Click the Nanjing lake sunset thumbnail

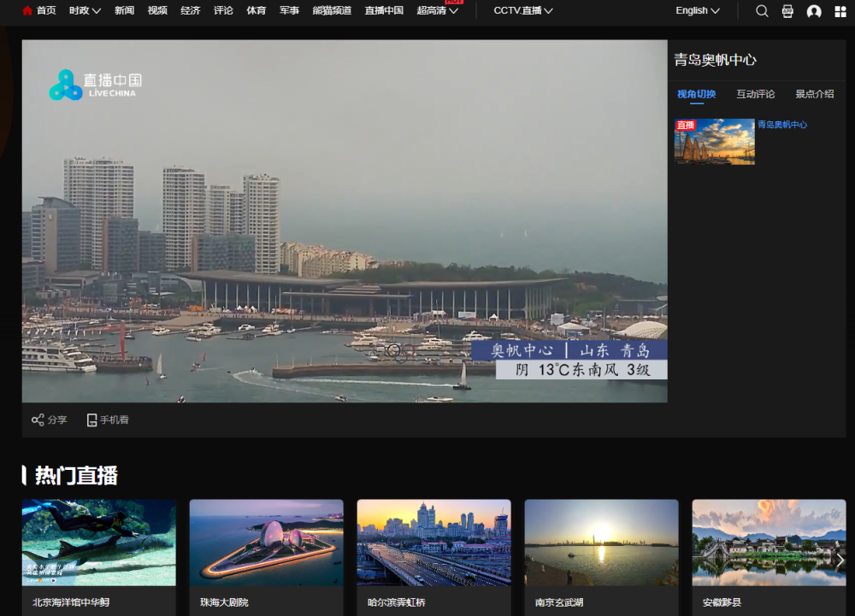click(601, 543)
